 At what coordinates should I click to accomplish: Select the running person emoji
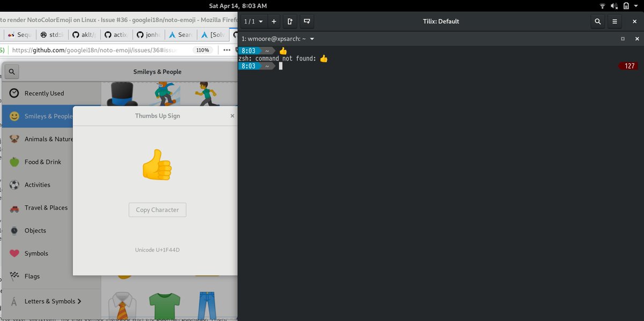(207, 94)
